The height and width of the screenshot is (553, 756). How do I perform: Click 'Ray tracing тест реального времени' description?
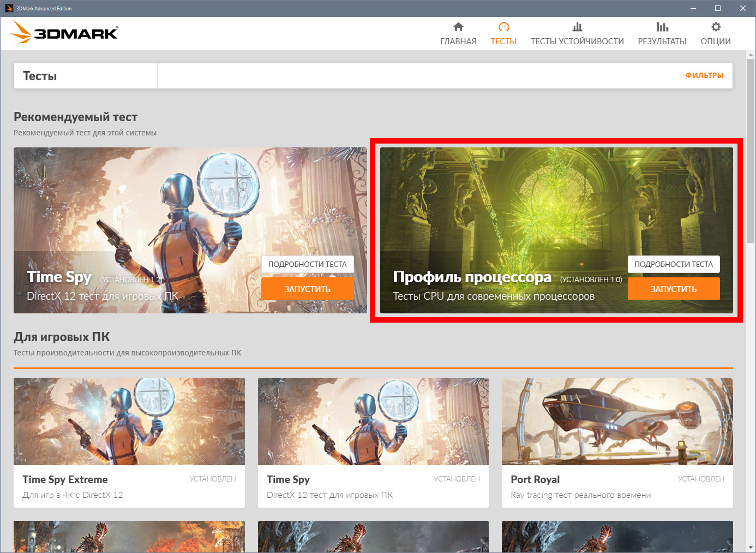click(x=580, y=495)
